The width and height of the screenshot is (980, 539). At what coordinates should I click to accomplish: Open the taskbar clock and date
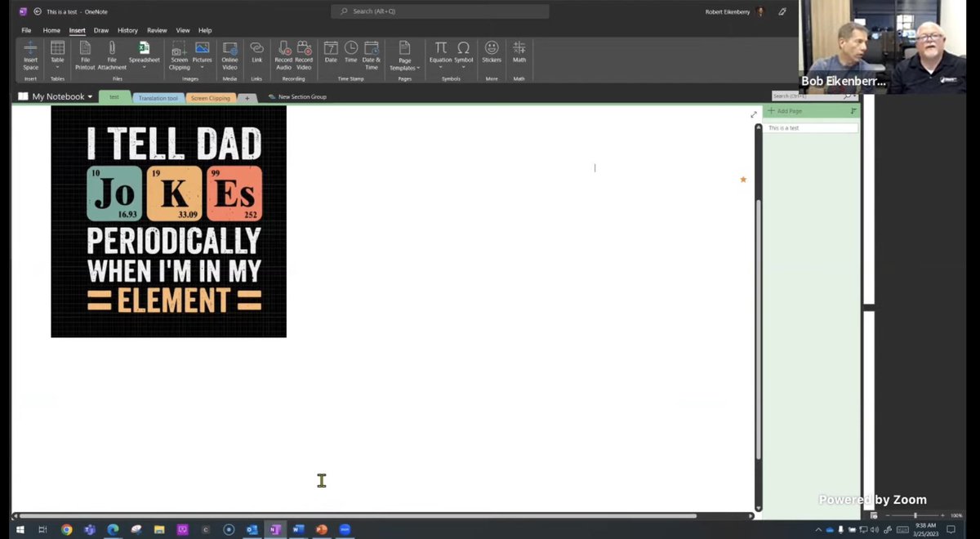click(x=924, y=529)
